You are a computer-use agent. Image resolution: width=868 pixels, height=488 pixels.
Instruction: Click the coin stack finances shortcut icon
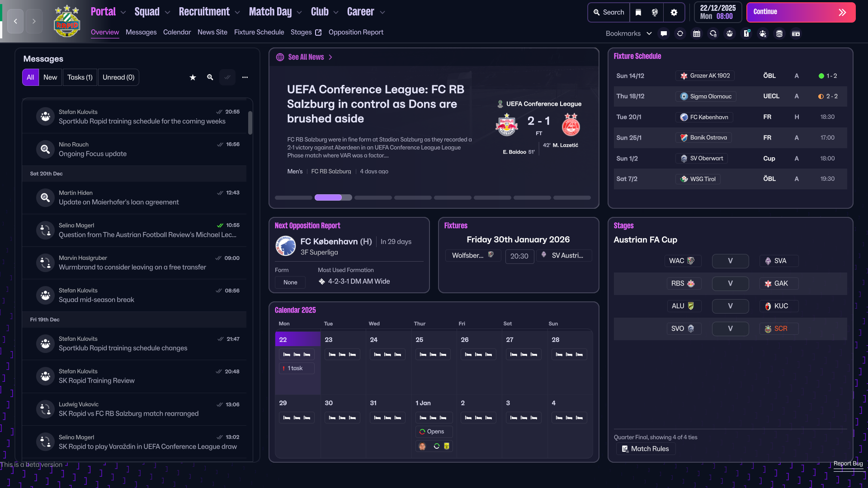[779, 33]
